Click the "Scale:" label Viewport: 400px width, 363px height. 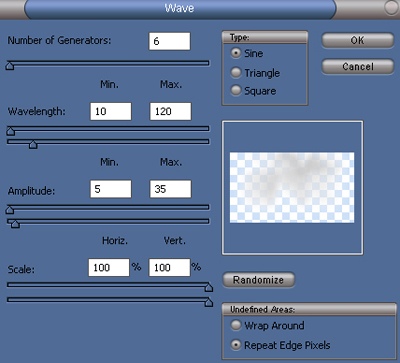pyautogui.click(x=21, y=269)
